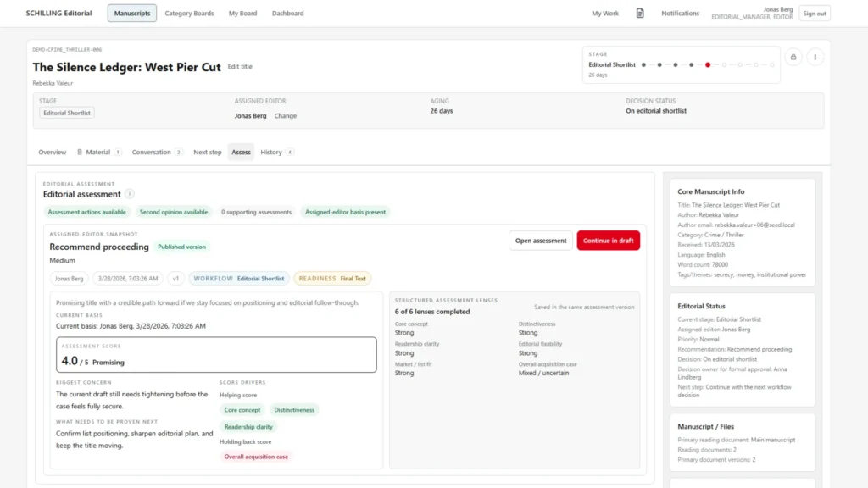The image size is (868, 488).
Task: Click the red current stage dot
Action: pyautogui.click(x=708, y=64)
